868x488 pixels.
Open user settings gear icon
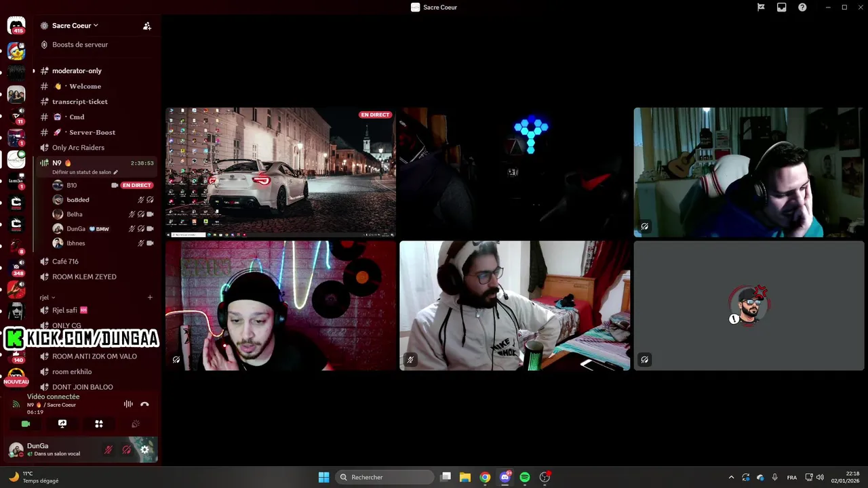coord(144,449)
